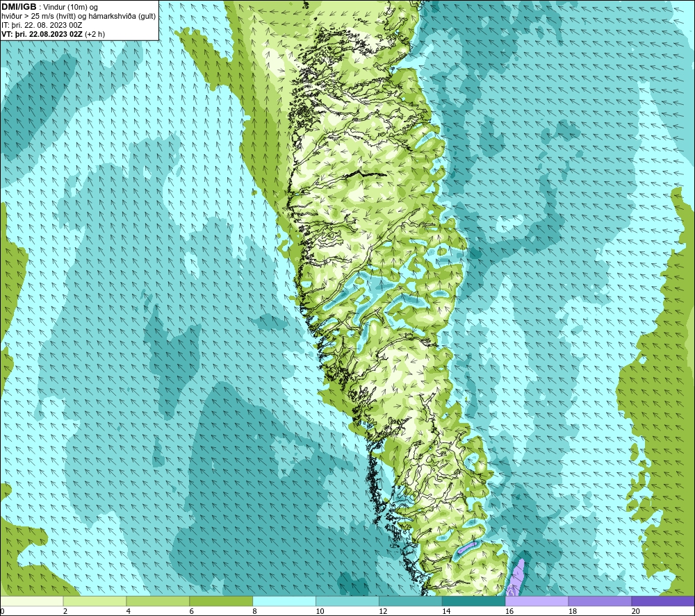This screenshot has width=695, height=616.
Task: Click the 12–14 m/s teal legend swatch
Action: pos(411,601)
